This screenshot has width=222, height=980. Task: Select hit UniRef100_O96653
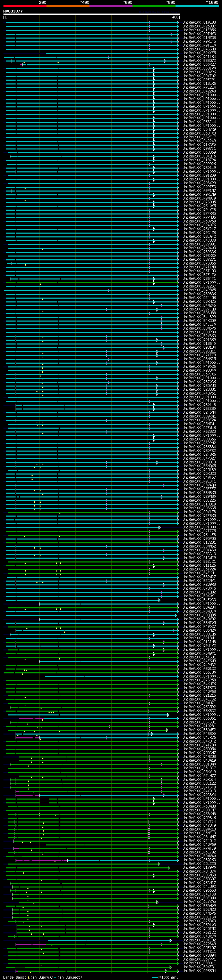(x=199, y=890)
